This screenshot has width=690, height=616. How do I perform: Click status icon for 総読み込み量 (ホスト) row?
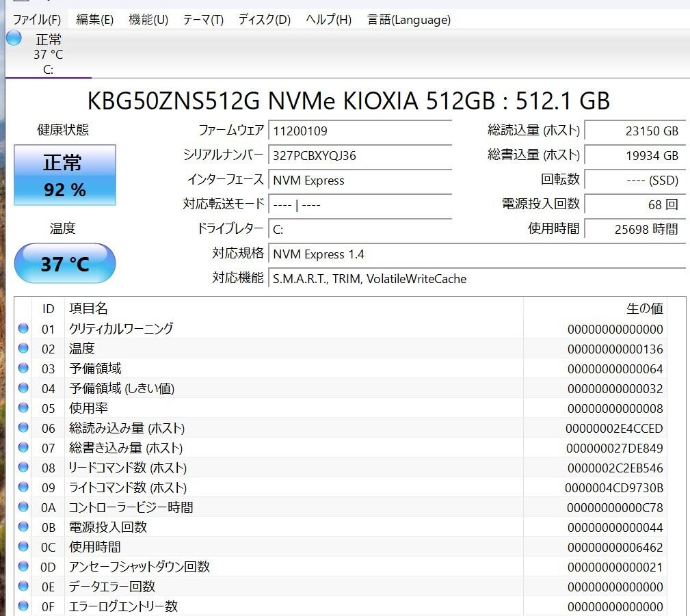(23, 428)
